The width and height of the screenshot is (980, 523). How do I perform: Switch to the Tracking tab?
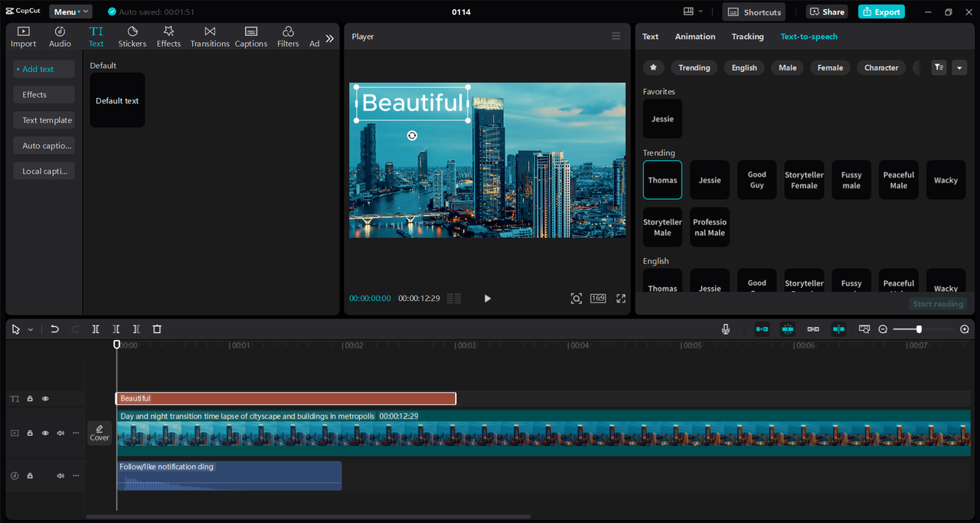(747, 37)
